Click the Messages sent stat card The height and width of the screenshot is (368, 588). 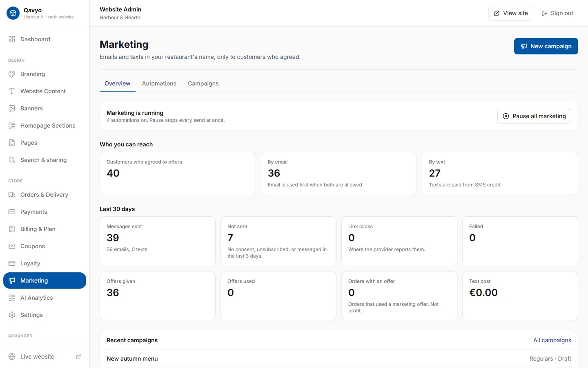(x=158, y=241)
